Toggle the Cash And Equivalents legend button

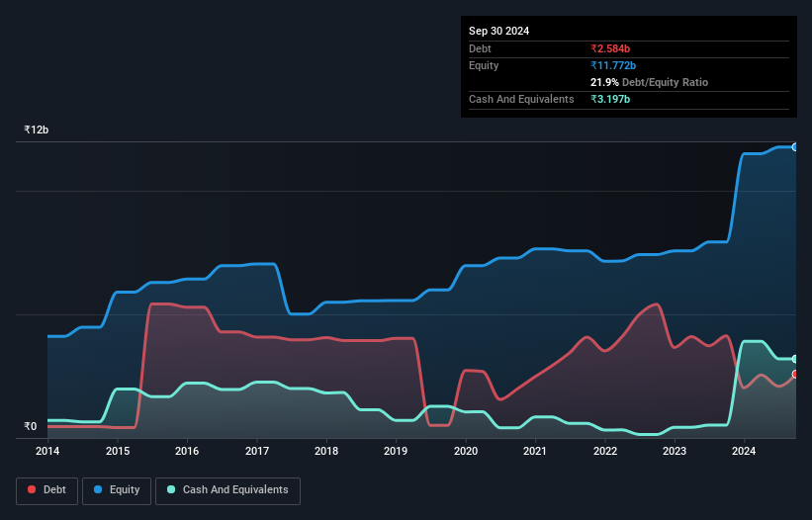[x=227, y=490]
